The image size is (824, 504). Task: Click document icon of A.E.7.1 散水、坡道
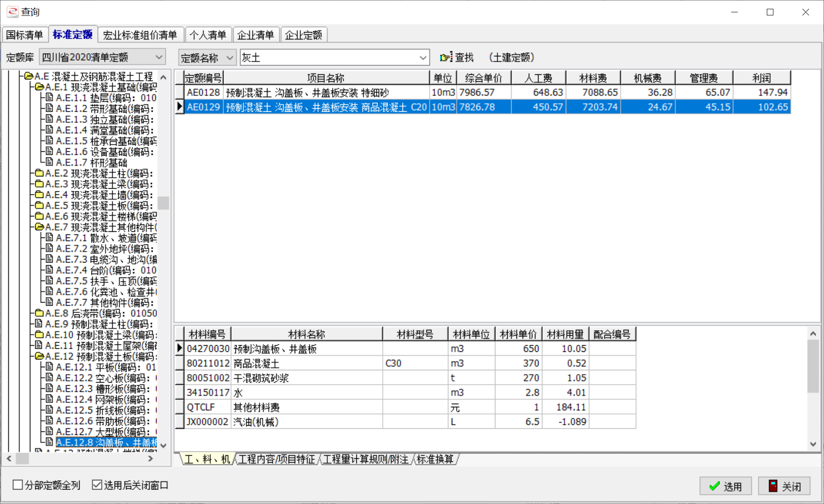[50, 238]
